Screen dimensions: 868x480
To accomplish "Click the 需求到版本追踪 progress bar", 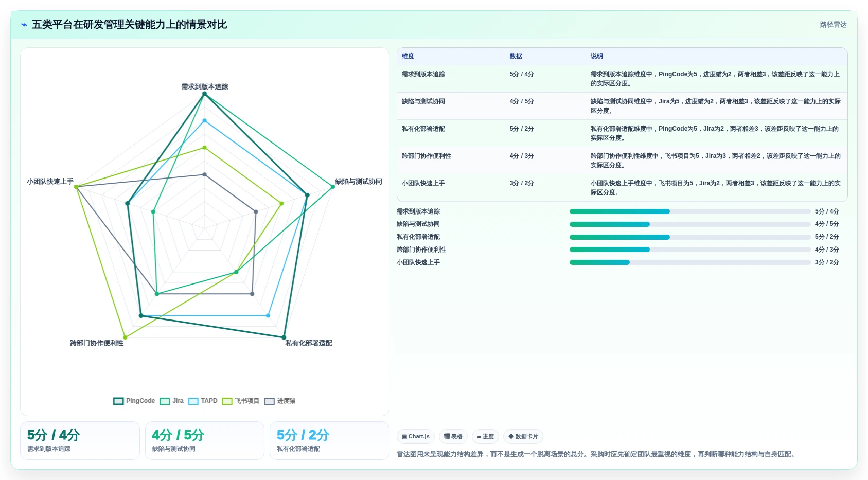I will pos(690,211).
